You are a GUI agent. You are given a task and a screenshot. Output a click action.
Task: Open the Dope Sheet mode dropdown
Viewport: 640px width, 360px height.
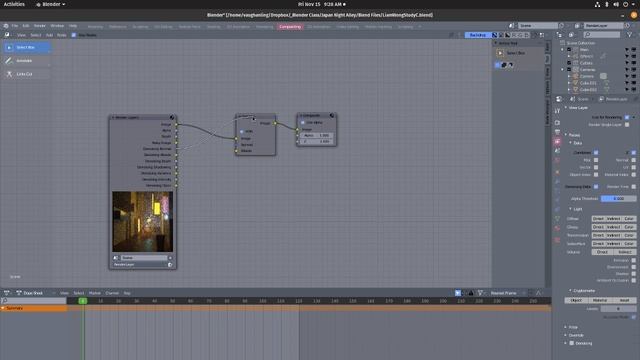click(x=36, y=293)
